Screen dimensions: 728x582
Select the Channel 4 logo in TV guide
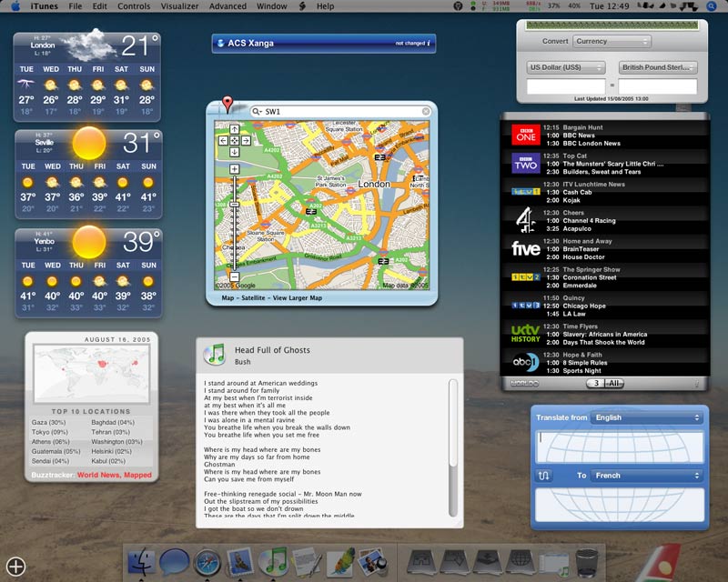coord(525,220)
